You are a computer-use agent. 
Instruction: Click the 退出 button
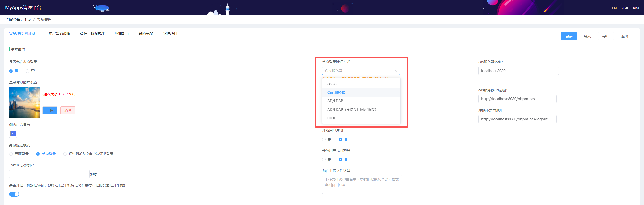[x=624, y=36]
